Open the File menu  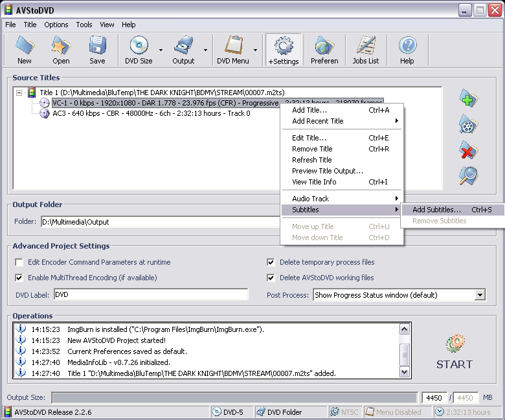pyautogui.click(x=10, y=25)
